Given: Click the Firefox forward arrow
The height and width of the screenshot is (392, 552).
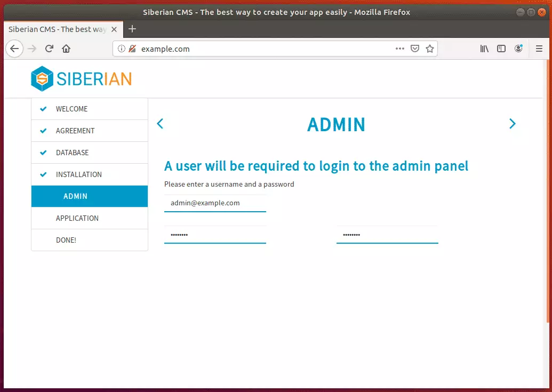Looking at the screenshot, I should coord(32,49).
